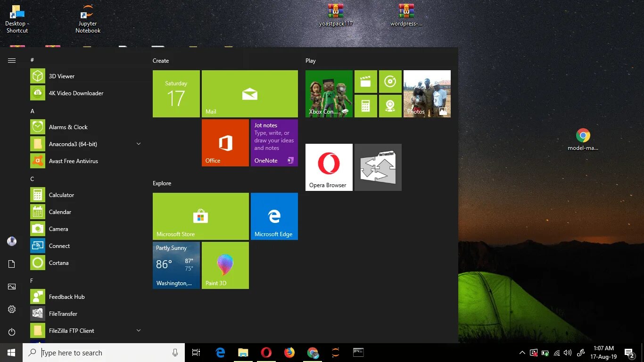Open the Office tile

225,143
